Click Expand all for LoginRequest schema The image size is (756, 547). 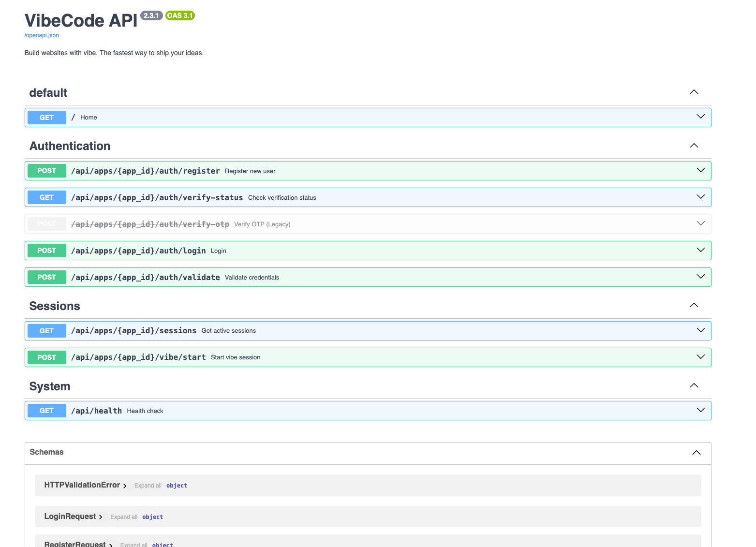pyautogui.click(x=123, y=517)
